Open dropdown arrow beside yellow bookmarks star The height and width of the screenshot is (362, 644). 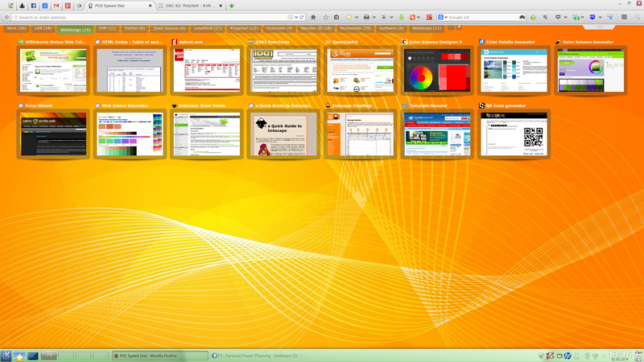pyautogui.click(x=356, y=17)
